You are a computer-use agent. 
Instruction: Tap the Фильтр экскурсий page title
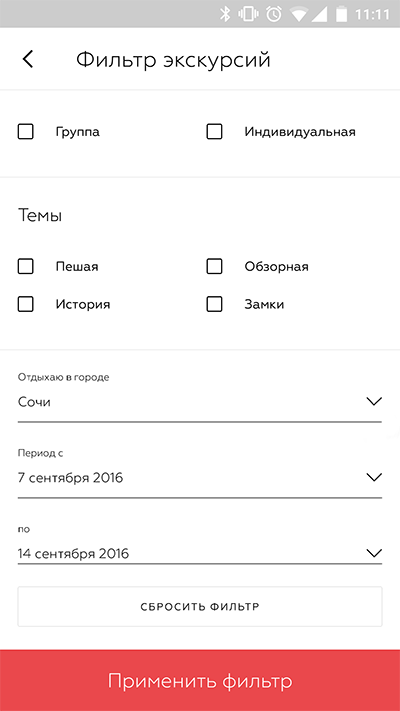tap(173, 60)
